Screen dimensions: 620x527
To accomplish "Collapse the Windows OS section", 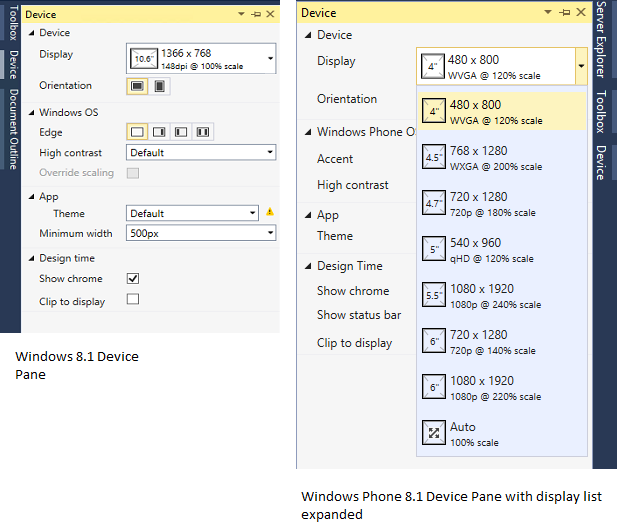I will (x=32, y=113).
